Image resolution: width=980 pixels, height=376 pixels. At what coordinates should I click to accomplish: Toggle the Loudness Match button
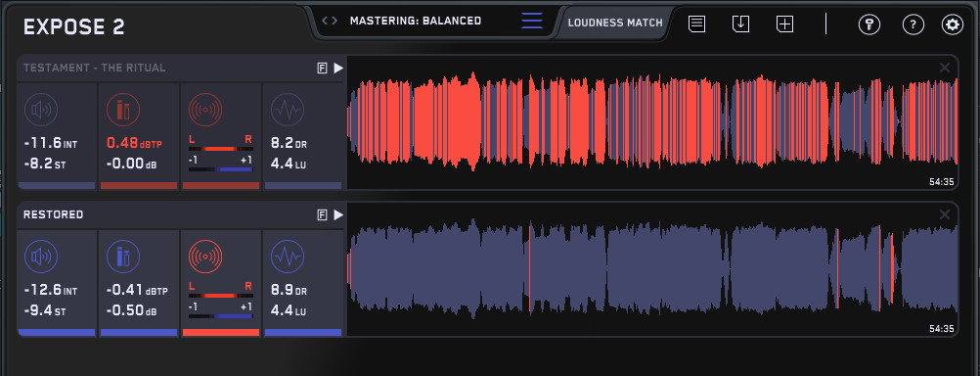[x=615, y=23]
